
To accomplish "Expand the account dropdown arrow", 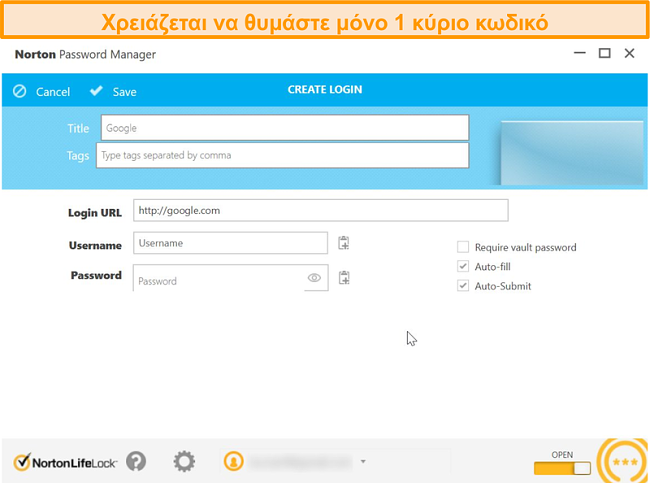I will pyautogui.click(x=363, y=462).
